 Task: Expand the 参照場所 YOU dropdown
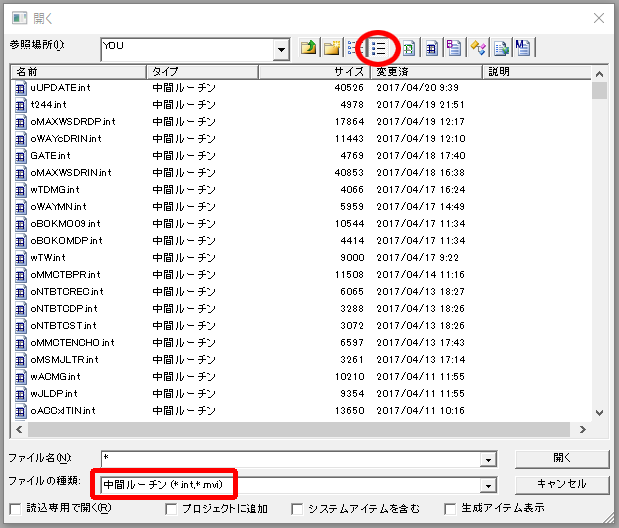point(281,48)
